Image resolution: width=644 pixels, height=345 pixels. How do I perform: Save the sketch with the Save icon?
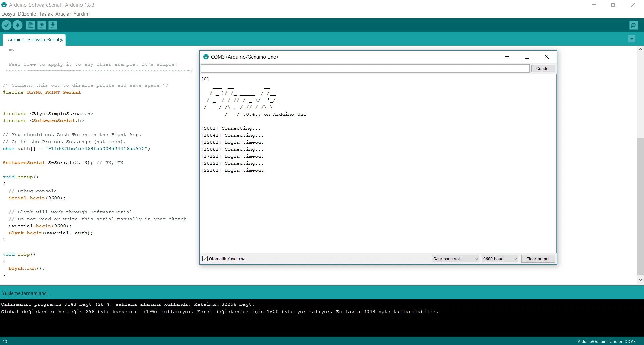[x=53, y=25]
